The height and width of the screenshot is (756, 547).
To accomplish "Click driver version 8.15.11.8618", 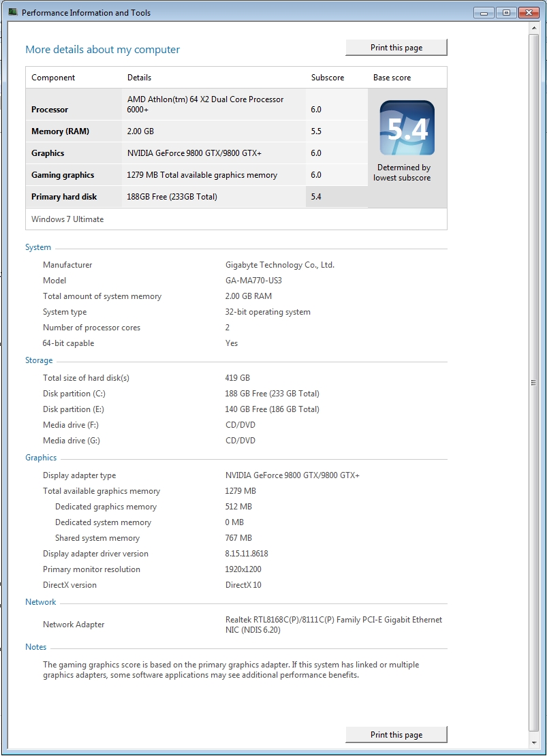I will pyautogui.click(x=247, y=554).
